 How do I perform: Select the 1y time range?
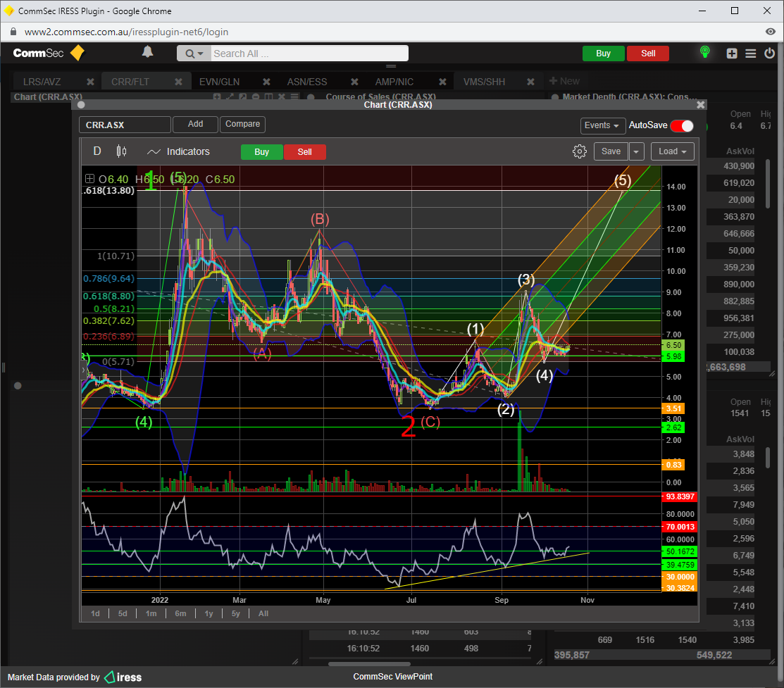click(209, 613)
